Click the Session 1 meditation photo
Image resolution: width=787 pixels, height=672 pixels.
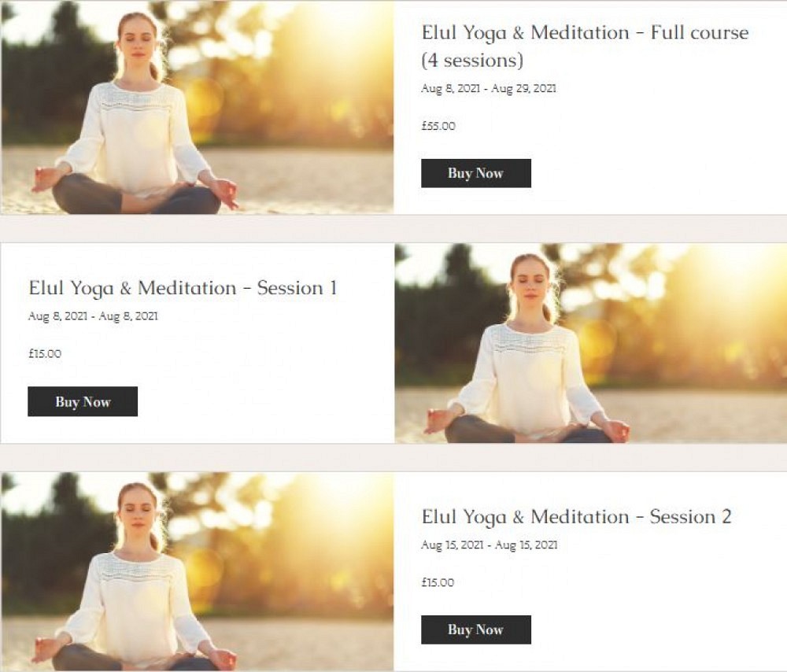point(591,343)
